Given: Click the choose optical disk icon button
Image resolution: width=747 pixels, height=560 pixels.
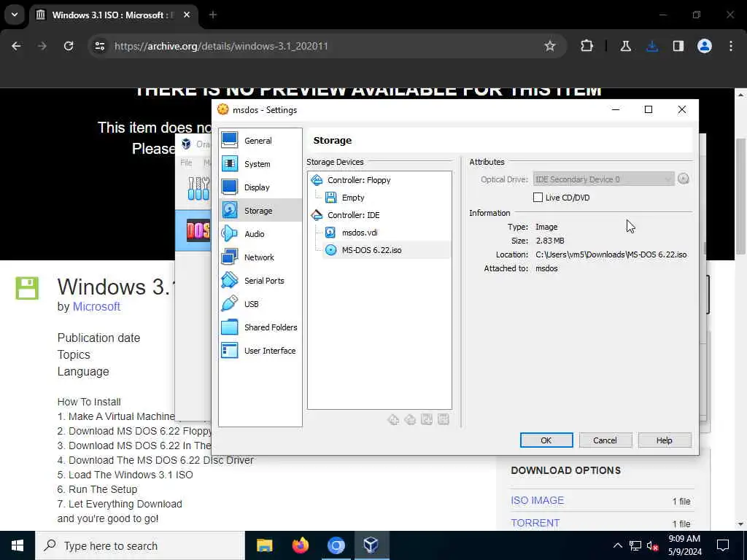Looking at the screenshot, I should click(x=683, y=179).
